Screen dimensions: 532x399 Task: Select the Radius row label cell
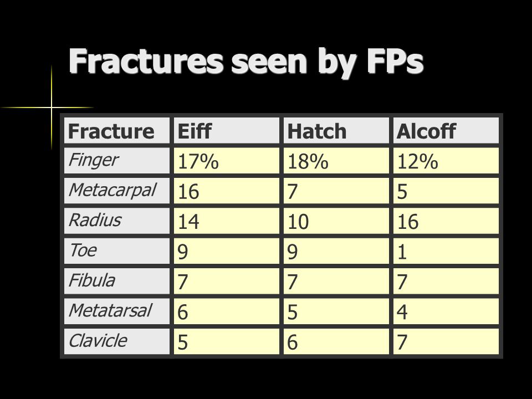click(x=117, y=221)
